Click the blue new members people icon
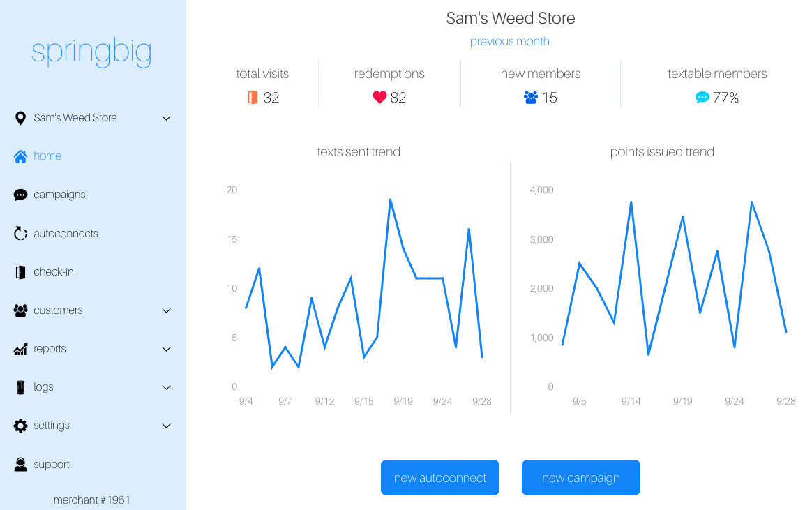Viewport: 812px width, 510px height. coord(531,98)
